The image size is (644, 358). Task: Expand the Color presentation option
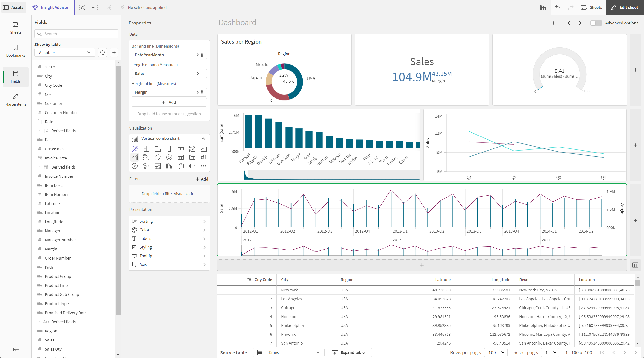tap(169, 230)
